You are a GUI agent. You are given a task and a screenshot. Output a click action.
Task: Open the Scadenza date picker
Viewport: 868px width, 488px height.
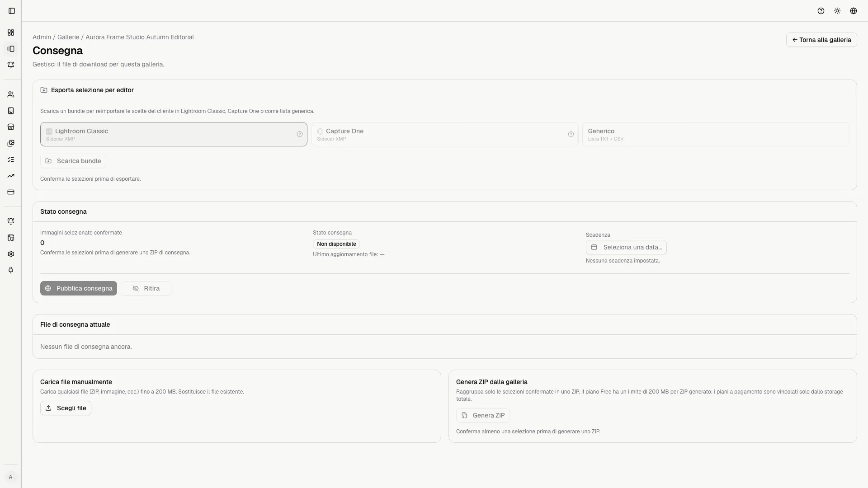pyautogui.click(x=626, y=247)
